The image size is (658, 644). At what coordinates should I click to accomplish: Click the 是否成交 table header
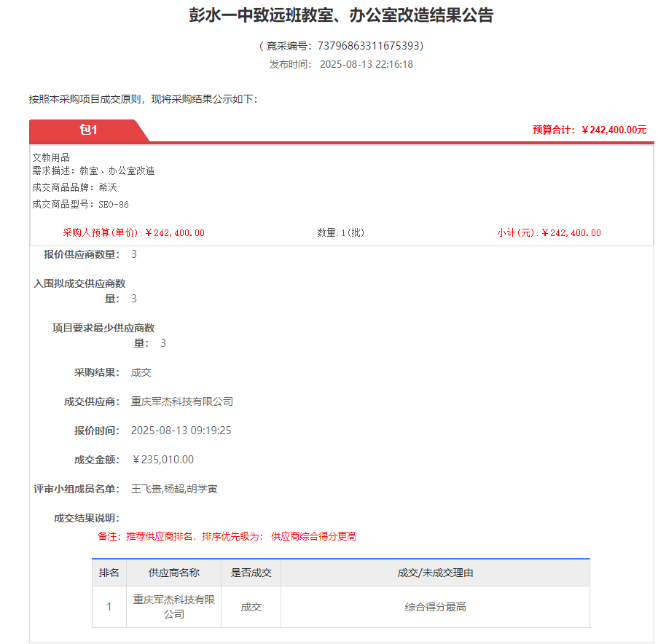point(251,573)
